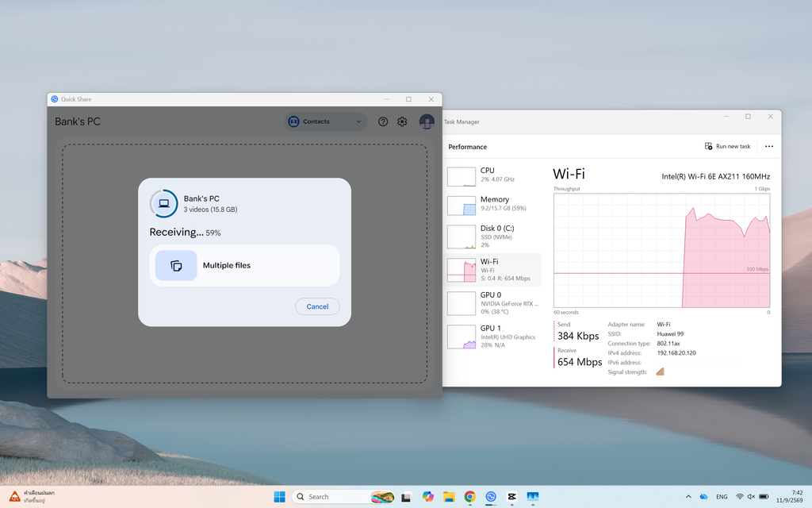Open the clock and date panel
Viewport: 812px width, 508px height.
790,497
